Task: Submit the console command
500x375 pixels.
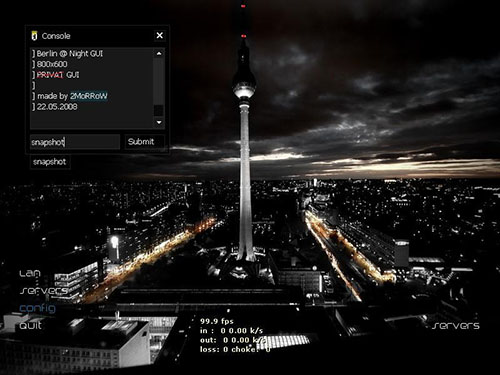Action: 144,142
